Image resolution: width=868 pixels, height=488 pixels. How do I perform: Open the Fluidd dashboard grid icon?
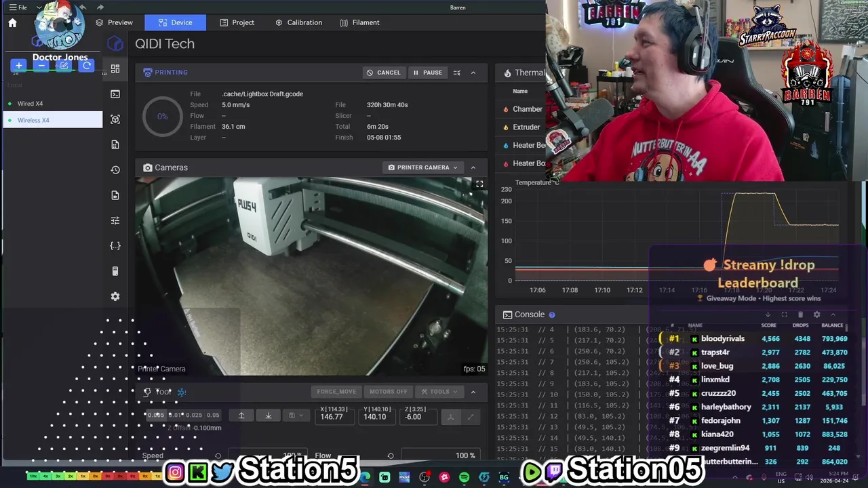tap(115, 69)
